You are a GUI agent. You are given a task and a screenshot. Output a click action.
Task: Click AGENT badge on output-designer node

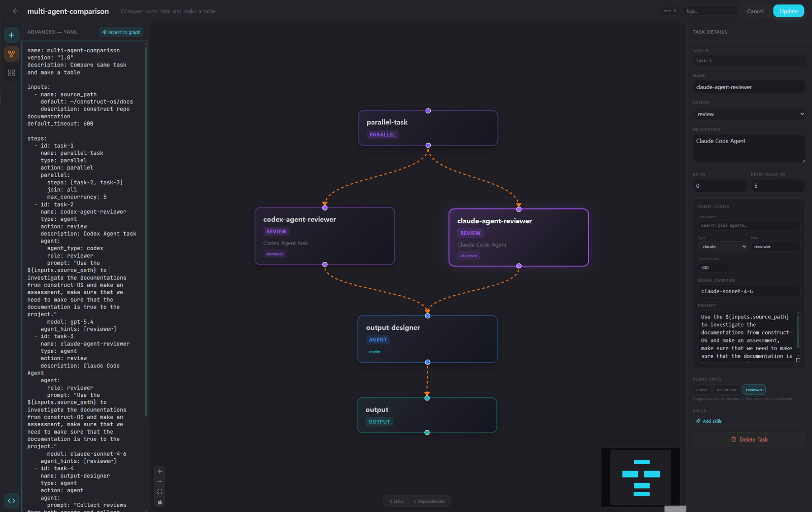click(x=378, y=339)
